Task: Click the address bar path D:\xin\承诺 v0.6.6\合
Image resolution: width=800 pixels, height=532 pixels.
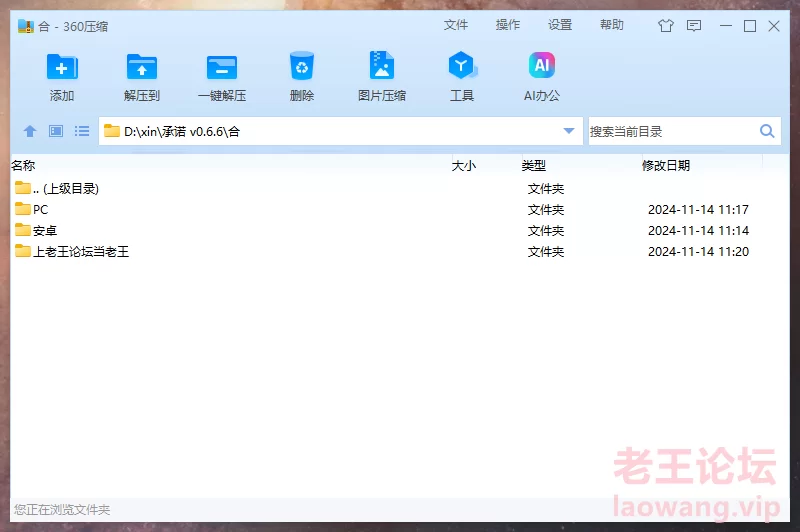Action: point(182,132)
